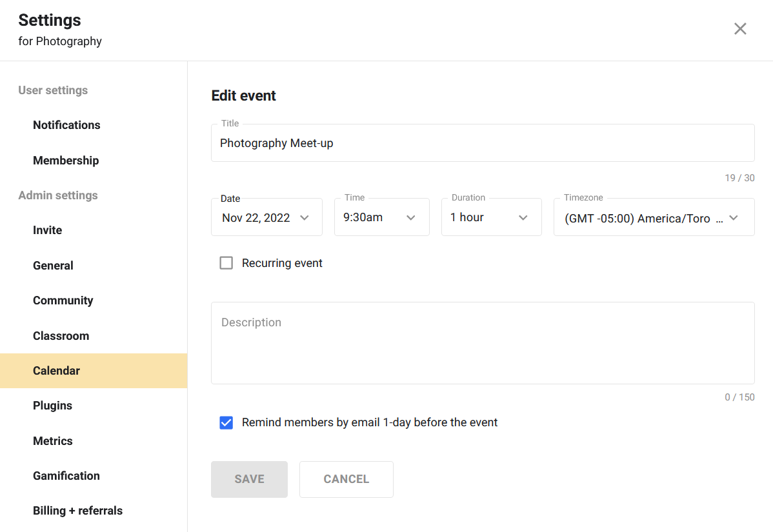Open Billing + referrals settings
This screenshot has height=532, width=773.
point(77,510)
